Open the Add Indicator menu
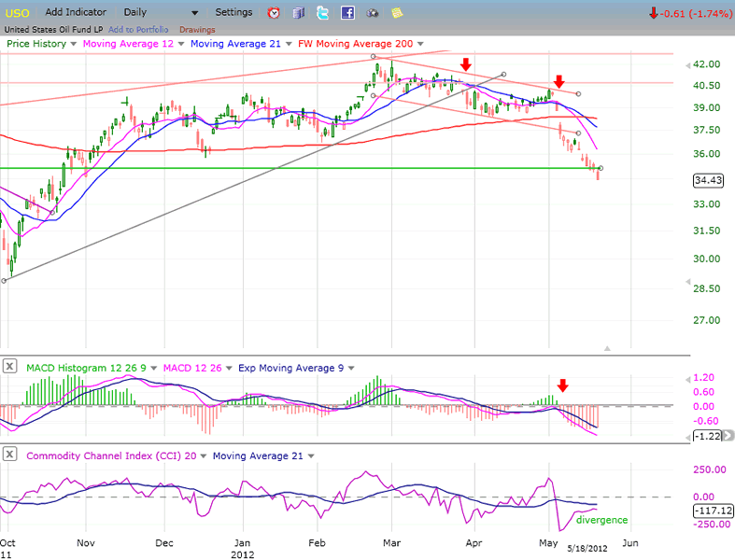Image resolution: width=735 pixels, height=560 pixels. point(75,13)
